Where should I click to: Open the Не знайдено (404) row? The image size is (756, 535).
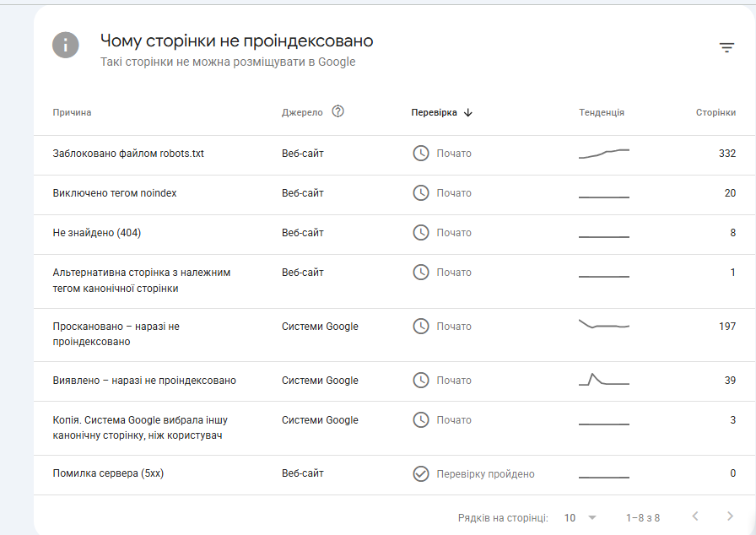tap(394, 235)
